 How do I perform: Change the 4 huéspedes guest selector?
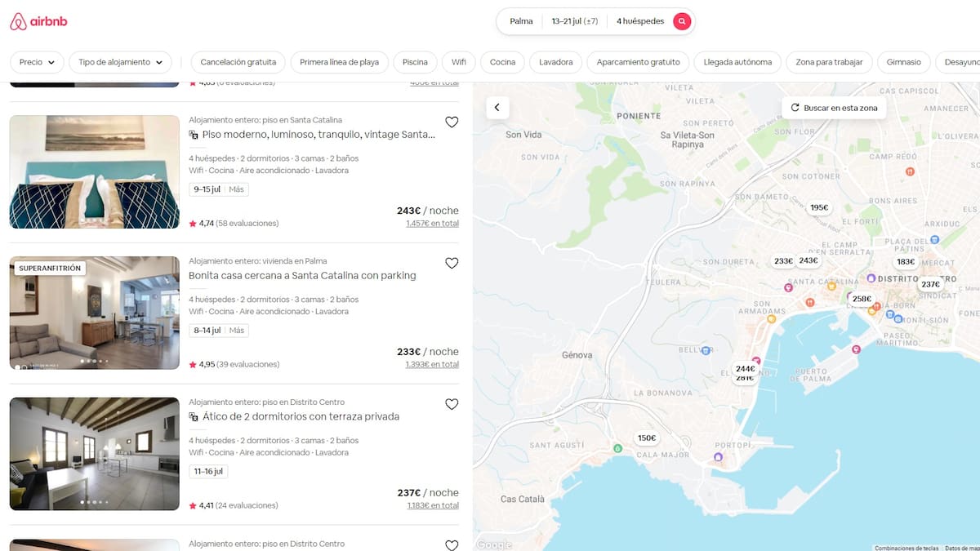coord(639,21)
